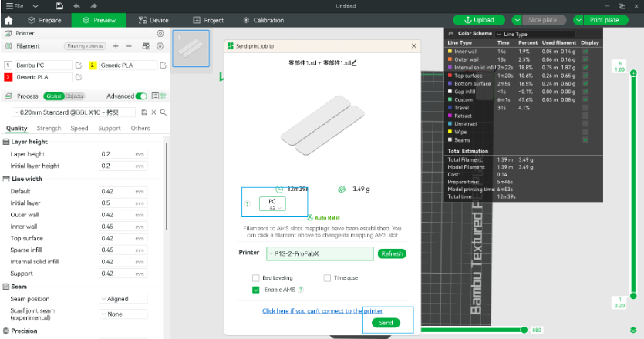Click the Layer height value field
This screenshot has height=339, width=644.
[123, 154]
